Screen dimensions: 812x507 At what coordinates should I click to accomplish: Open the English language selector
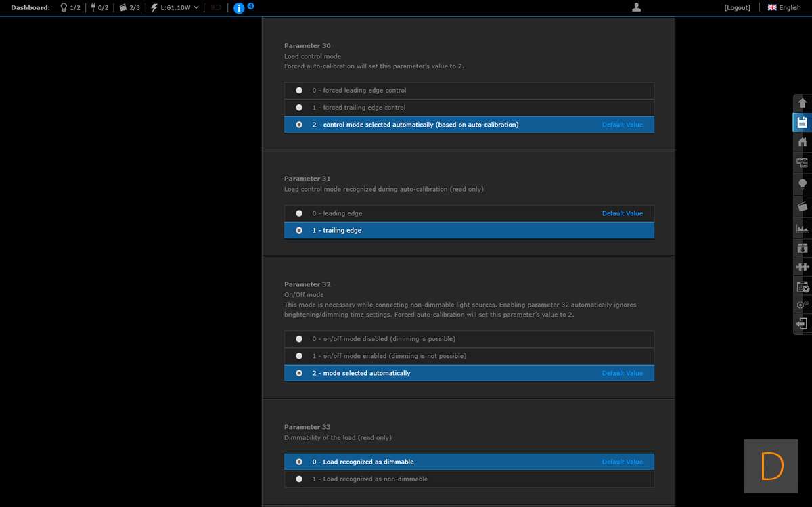coord(784,8)
